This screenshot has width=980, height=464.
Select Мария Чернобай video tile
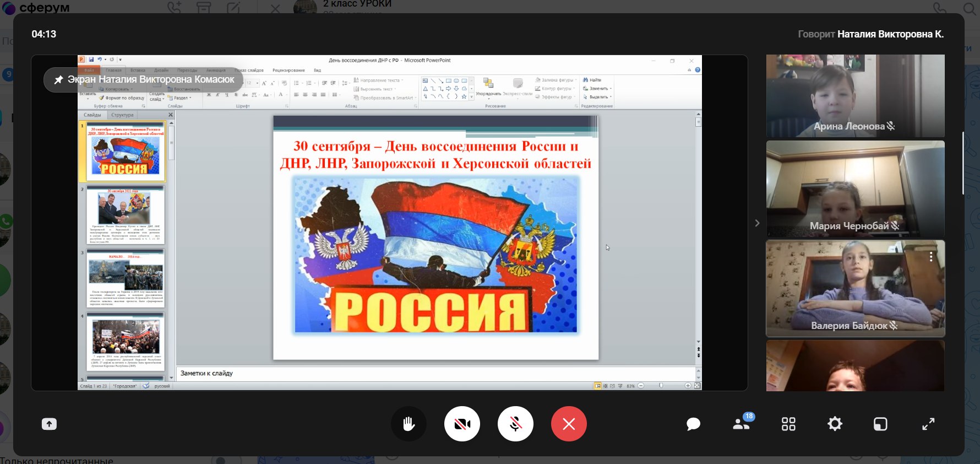[855, 189]
